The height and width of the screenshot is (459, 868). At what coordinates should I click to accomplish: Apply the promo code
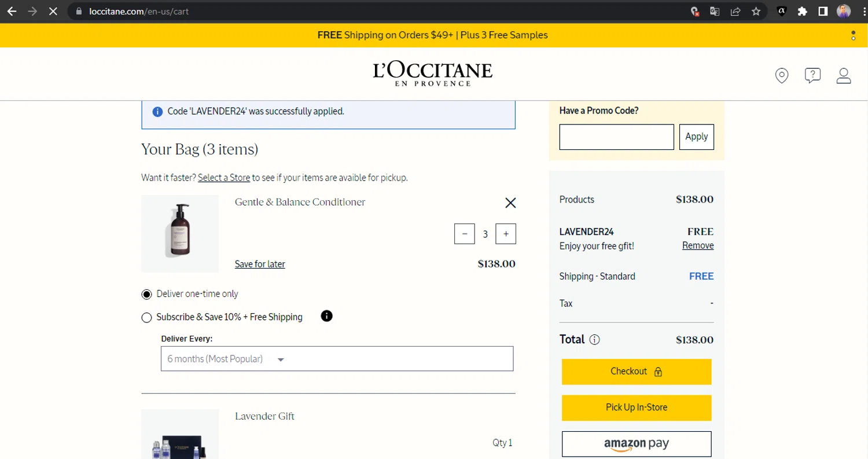click(697, 137)
